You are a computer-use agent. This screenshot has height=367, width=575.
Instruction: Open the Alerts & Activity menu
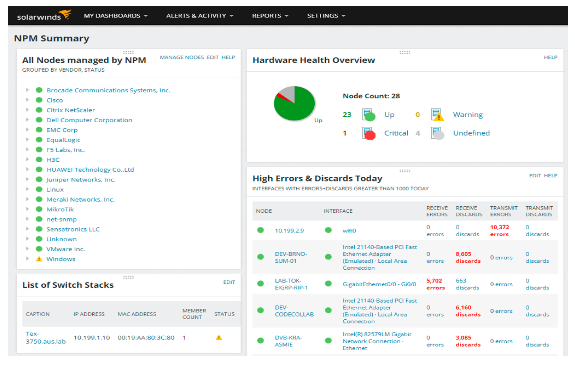tap(199, 16)
